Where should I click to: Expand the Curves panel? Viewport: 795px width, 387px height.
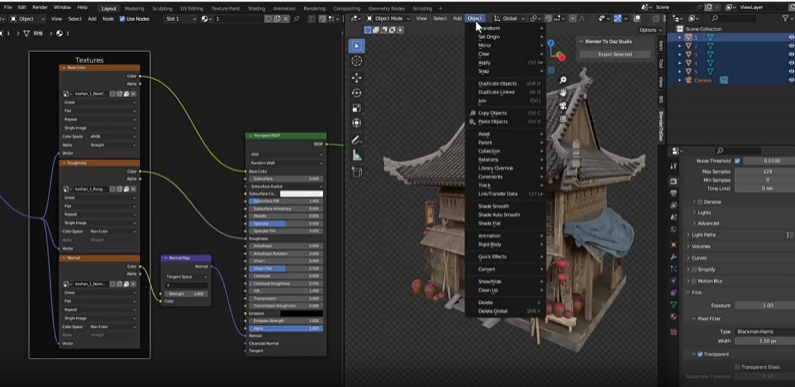(x=699, y=258)
